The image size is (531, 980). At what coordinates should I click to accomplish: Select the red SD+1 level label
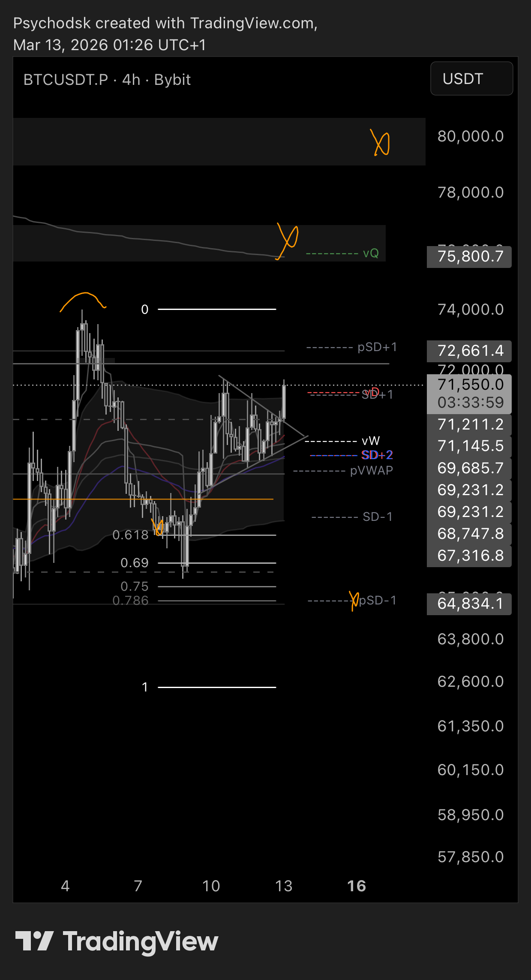[377, 394]
